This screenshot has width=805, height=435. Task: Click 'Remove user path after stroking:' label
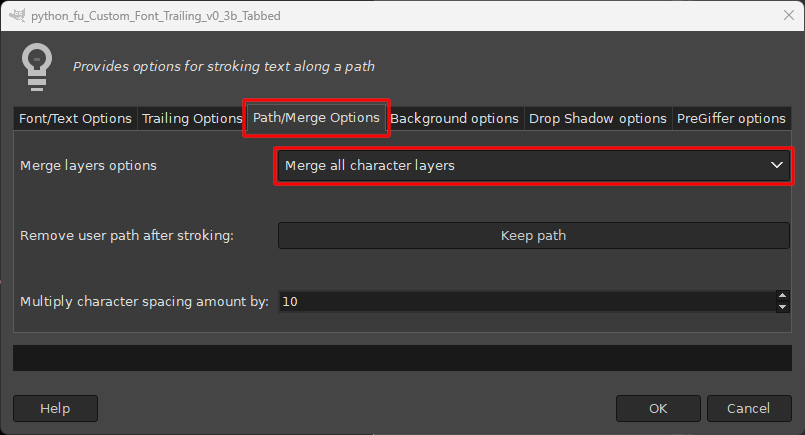point(127,235)
